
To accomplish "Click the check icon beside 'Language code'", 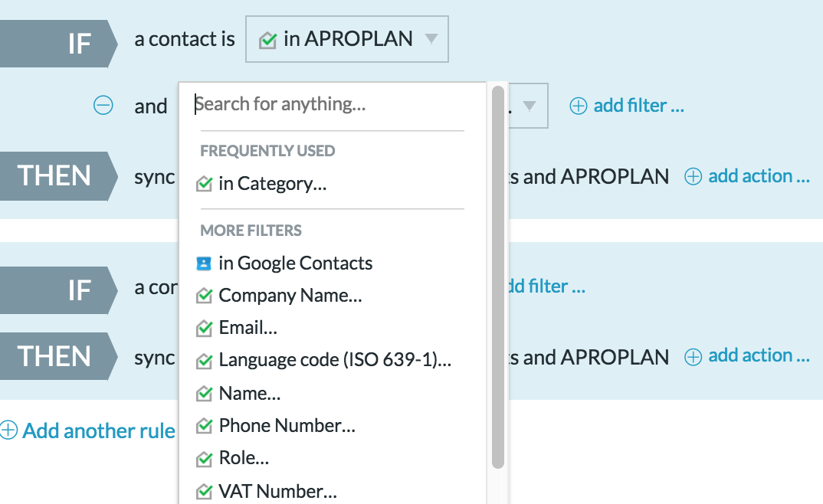I will pos(204,362).
